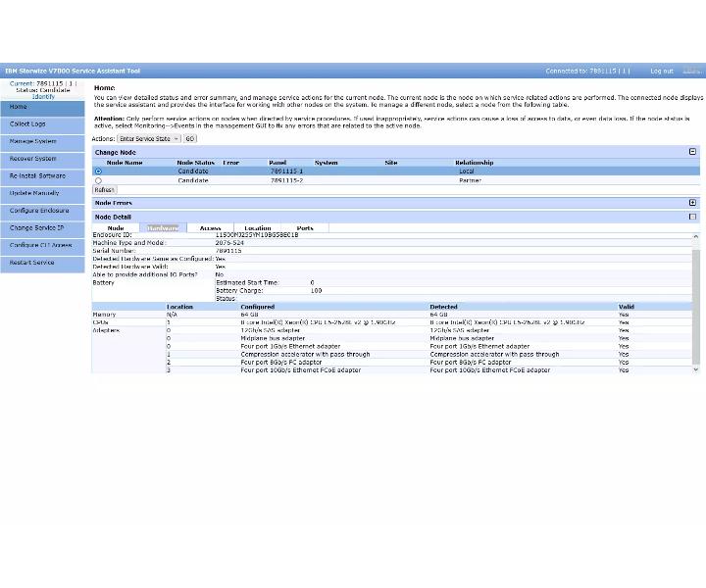Click the Relationship column header

(475, 163)
